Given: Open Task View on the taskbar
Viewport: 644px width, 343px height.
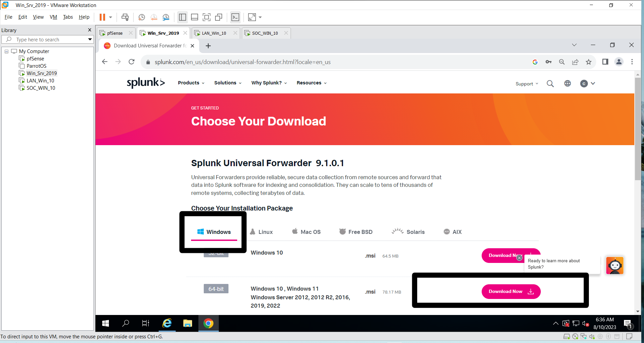Looking at the screenshot, I should (x=146, y=323).
